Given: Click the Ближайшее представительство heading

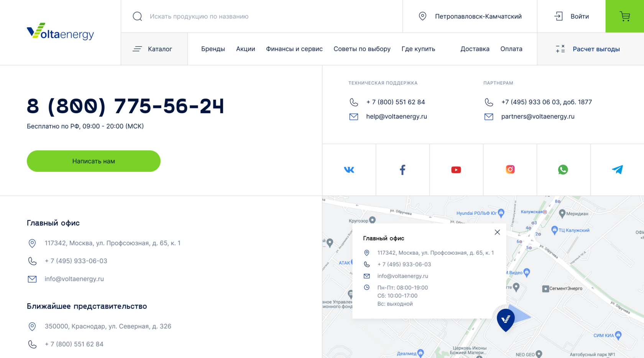Looking at the screenshot, I should 87,306.
